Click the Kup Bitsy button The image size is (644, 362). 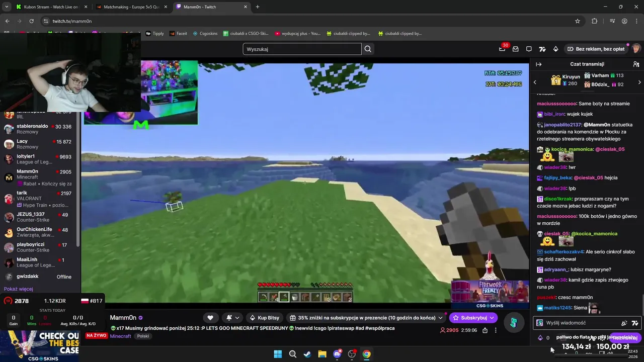pos(265,318)
